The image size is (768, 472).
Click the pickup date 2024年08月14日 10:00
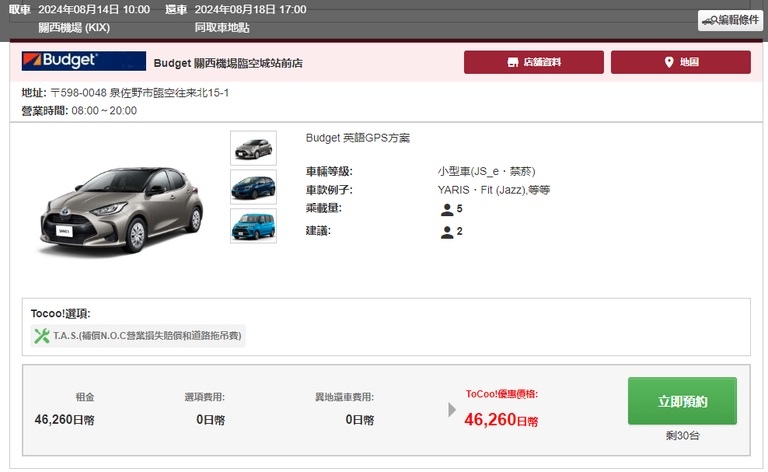click(94, 9)
